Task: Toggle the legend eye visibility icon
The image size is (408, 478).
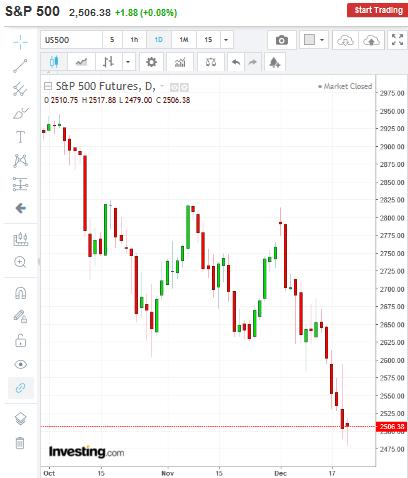Action: pyautogui.click(x=174, y=87)
